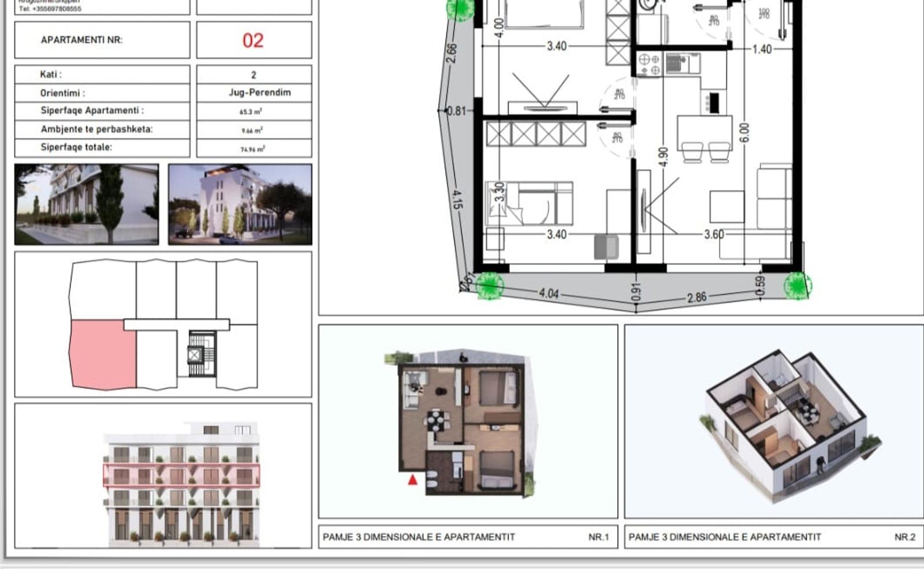Select the "4.04" balcony length dimension
Viewport: 924px width, 569px height.
(x=549, y=294)
